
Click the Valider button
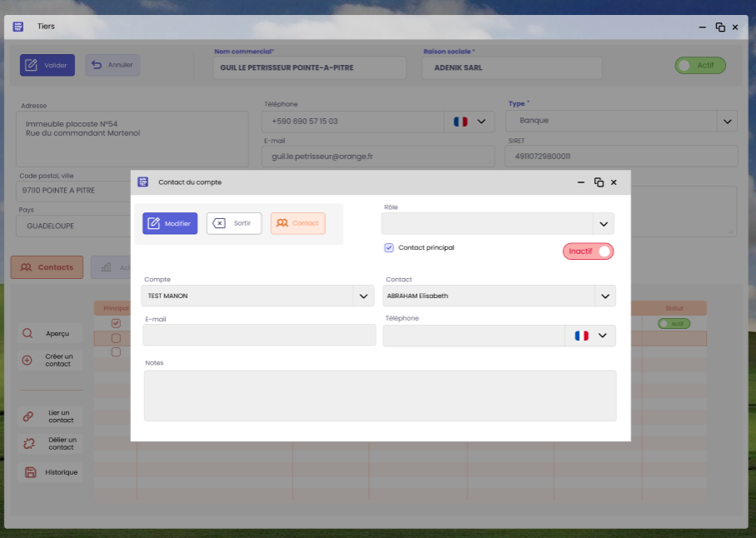point(48,65)
